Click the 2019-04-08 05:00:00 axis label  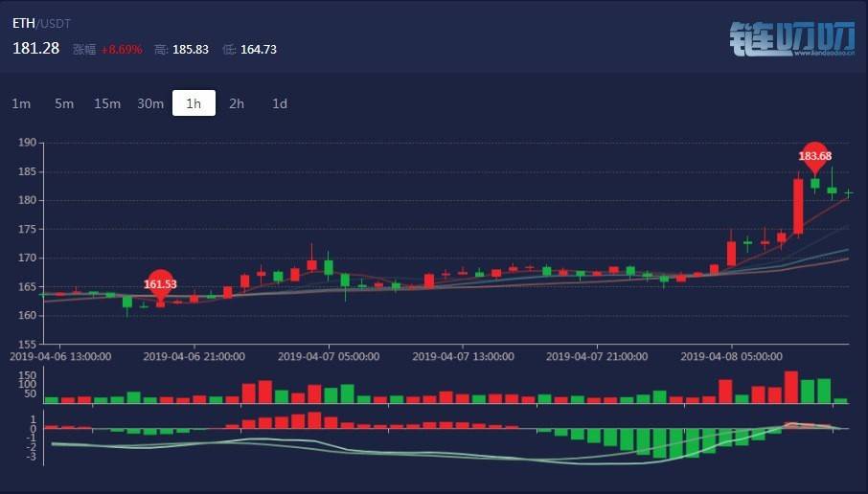(731, 355)
